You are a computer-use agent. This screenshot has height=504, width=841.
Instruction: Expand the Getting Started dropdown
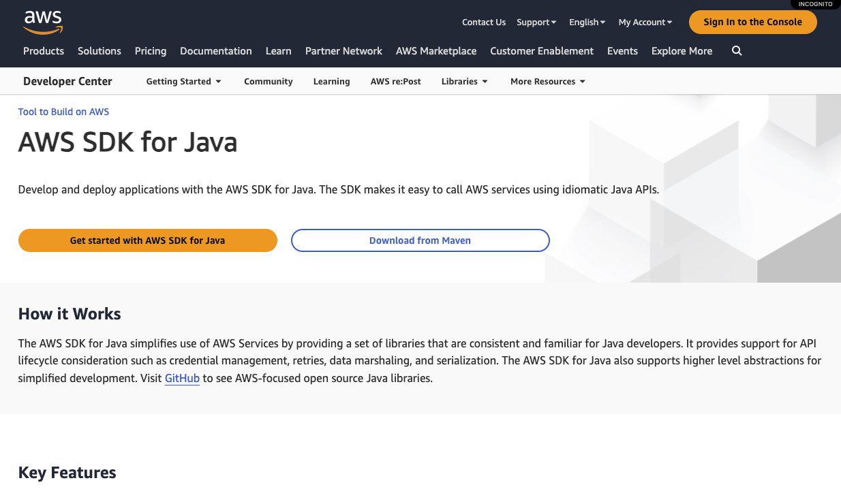coord(184,82)
